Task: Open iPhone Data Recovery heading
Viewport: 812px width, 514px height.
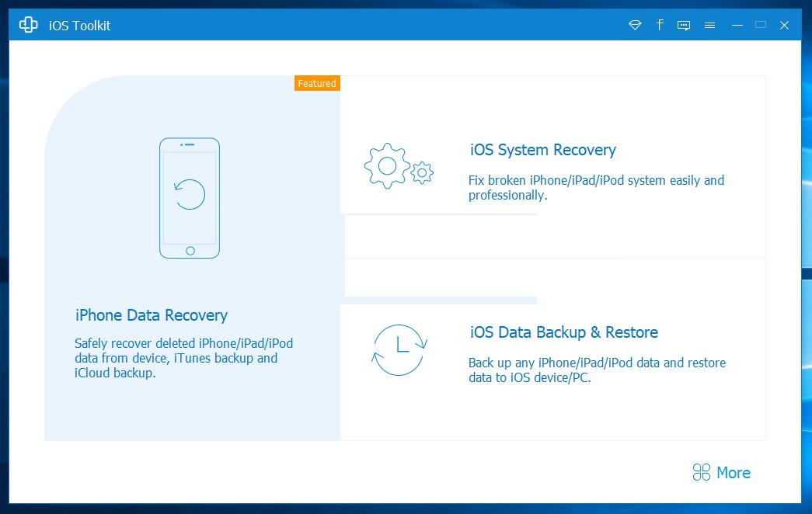Action: pyautogui.click(x=152, y=315)
